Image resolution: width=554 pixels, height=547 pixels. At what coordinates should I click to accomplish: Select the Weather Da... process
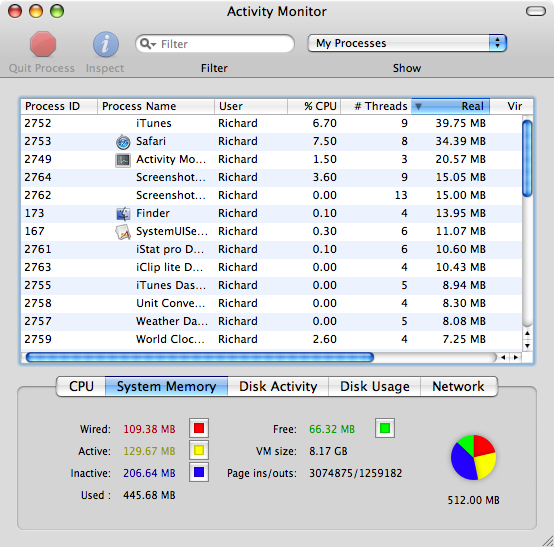coord(172,322)
